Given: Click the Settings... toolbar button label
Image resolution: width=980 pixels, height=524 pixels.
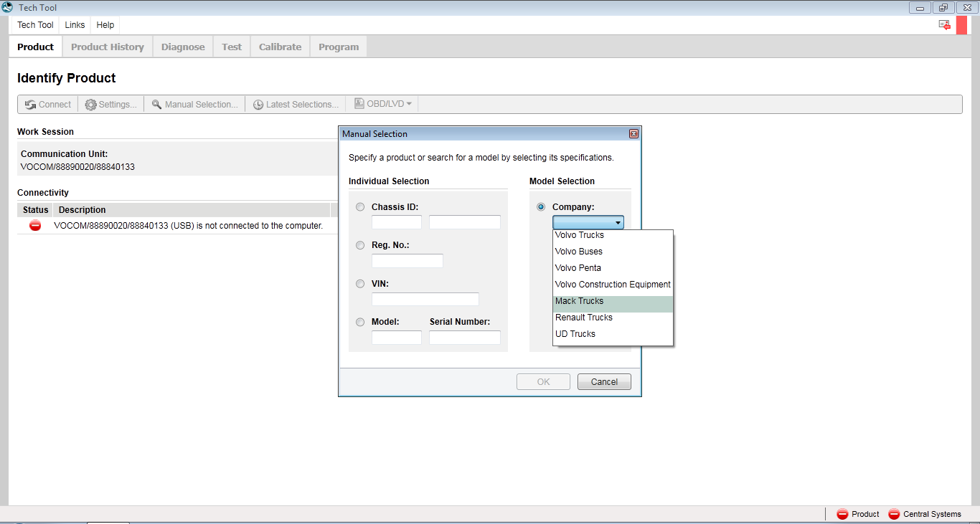Looking at the screenshot, I should (118, 105).
